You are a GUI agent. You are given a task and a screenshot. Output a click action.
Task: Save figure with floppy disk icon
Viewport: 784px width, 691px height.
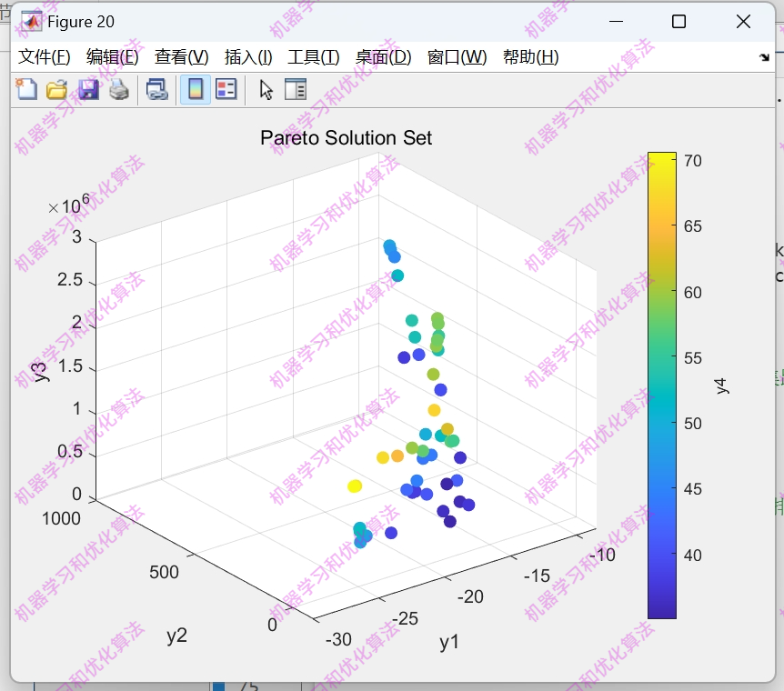click(x=88, y=90)
